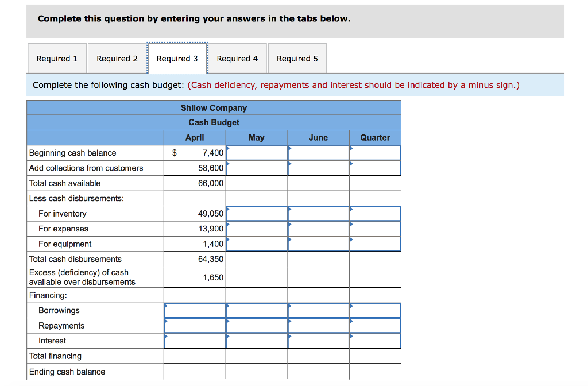Select June beginning cash balance field

pyautogui.click(x=318, y=153)
